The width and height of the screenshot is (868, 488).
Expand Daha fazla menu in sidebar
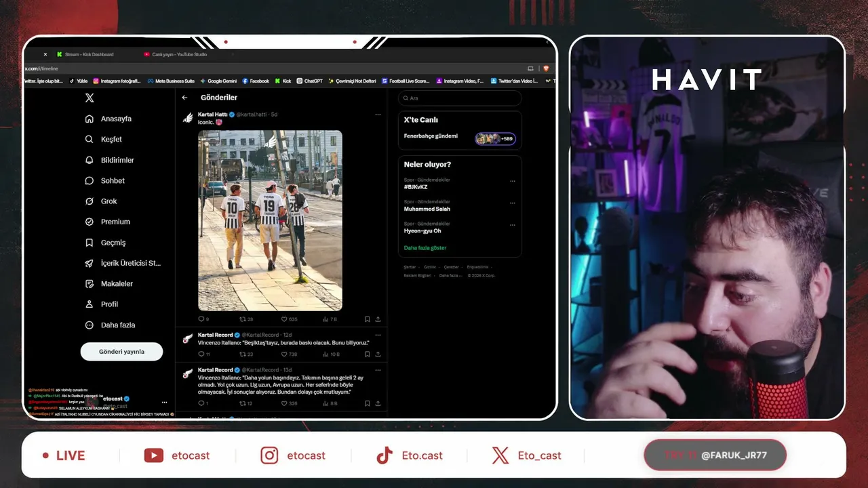pos(110,325)
